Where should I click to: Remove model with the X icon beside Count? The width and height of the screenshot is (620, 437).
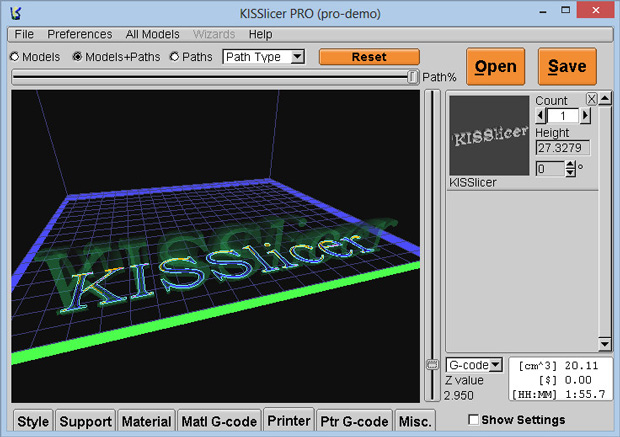591,99
